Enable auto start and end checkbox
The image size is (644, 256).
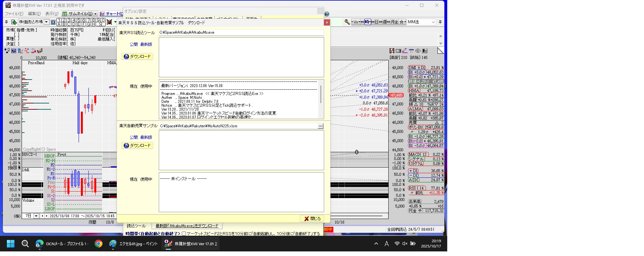pyautogui.click(x=184, y=234)
